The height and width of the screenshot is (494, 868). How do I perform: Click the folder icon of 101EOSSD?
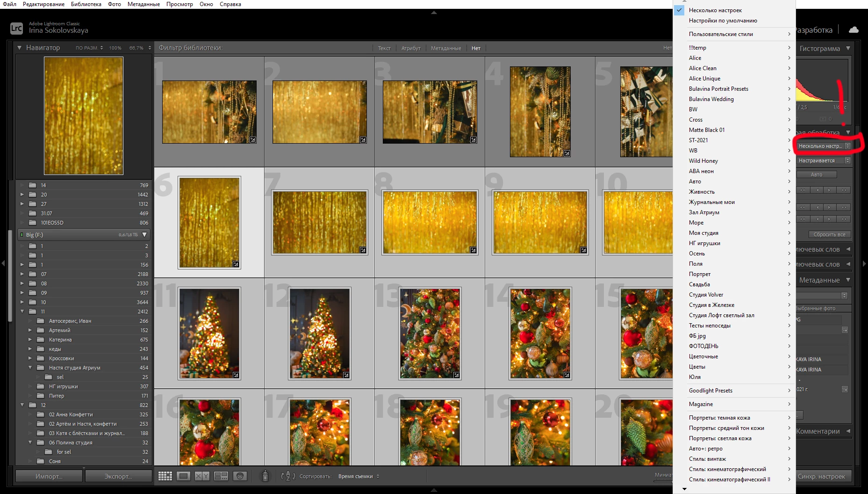click(33, 223)
